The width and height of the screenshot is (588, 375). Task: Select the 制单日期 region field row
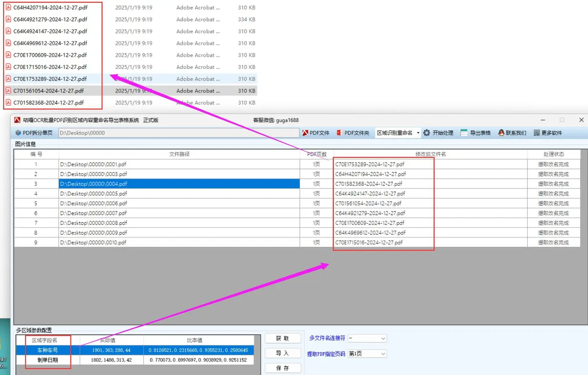pyautogui.click(x=135, y=360)
